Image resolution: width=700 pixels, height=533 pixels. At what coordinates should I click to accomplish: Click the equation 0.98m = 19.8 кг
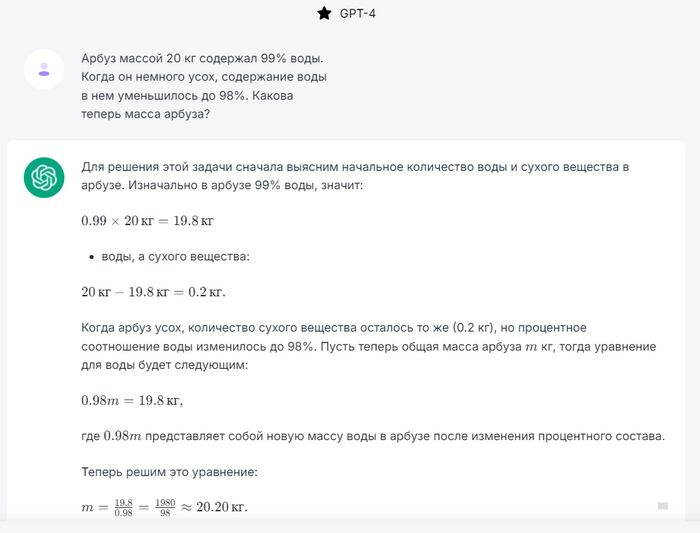click(x=132, y=400)
